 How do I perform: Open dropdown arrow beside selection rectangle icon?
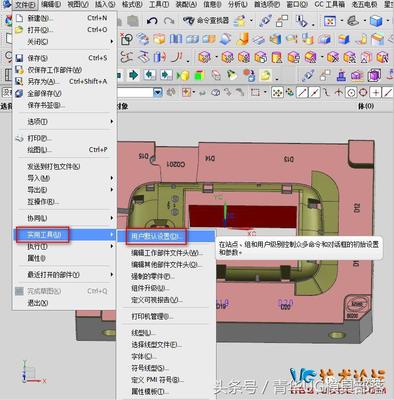click(265, 92)
